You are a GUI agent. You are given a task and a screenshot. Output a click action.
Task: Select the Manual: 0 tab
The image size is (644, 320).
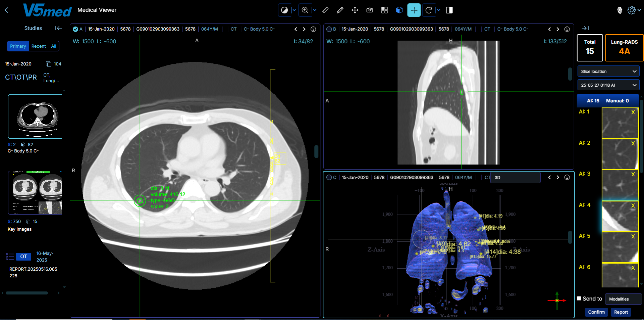617,101
